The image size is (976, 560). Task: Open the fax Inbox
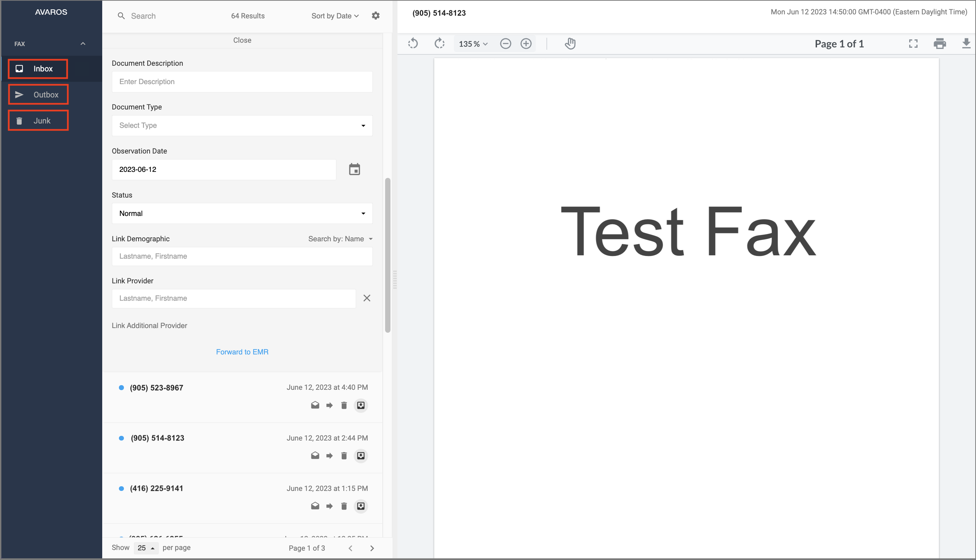tap(37, 68)
